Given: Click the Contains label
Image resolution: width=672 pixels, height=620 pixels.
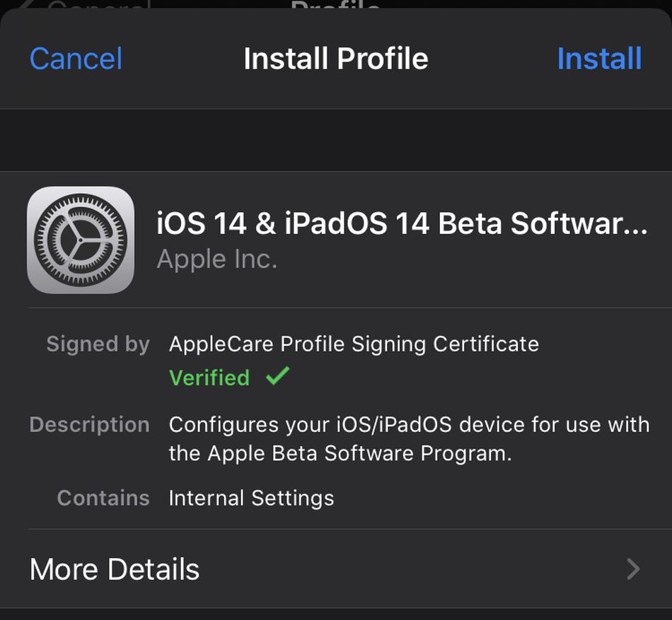Looking at the screenshot, I should pyautogui.click(x=103, y=498).
